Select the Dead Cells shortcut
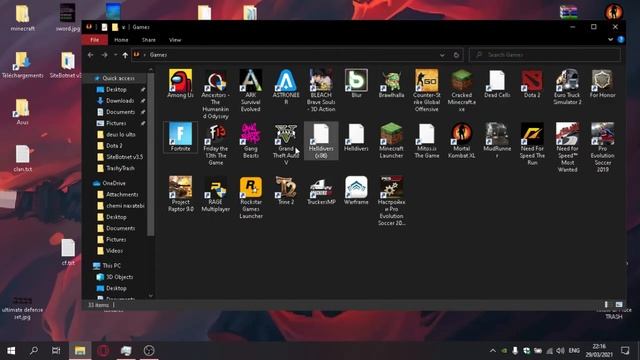The image size is (640, 360). (497, 84)
